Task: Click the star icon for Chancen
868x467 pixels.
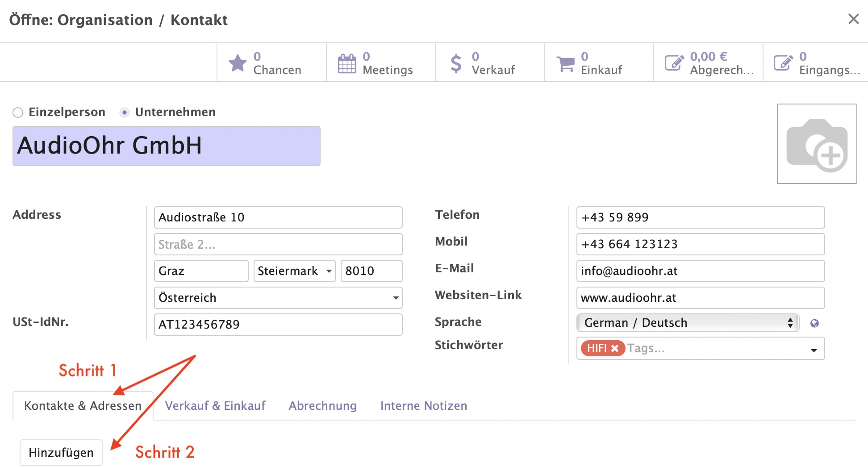Action: tap(238, 63)
